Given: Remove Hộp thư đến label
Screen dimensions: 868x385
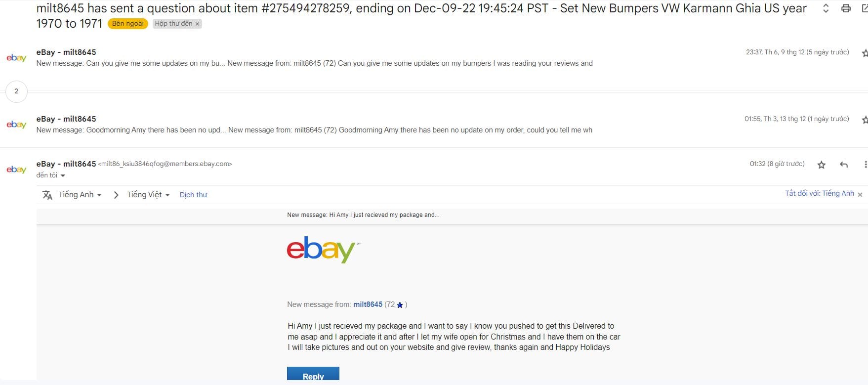Looking at the screenshot, I should click(197, 24).
